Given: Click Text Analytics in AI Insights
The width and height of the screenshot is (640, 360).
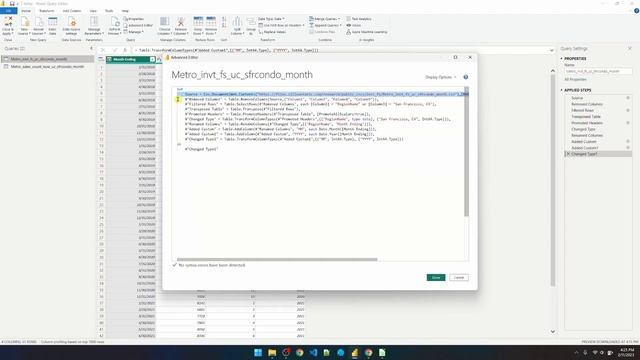Looking at the screenshot, I should click(x=359, y=19).
